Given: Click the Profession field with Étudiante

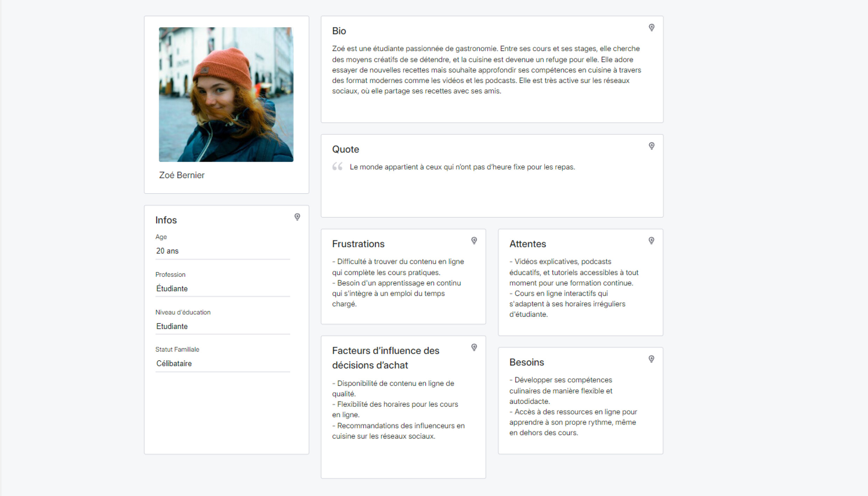Looking at the screenshot, I should coord(223,288).
